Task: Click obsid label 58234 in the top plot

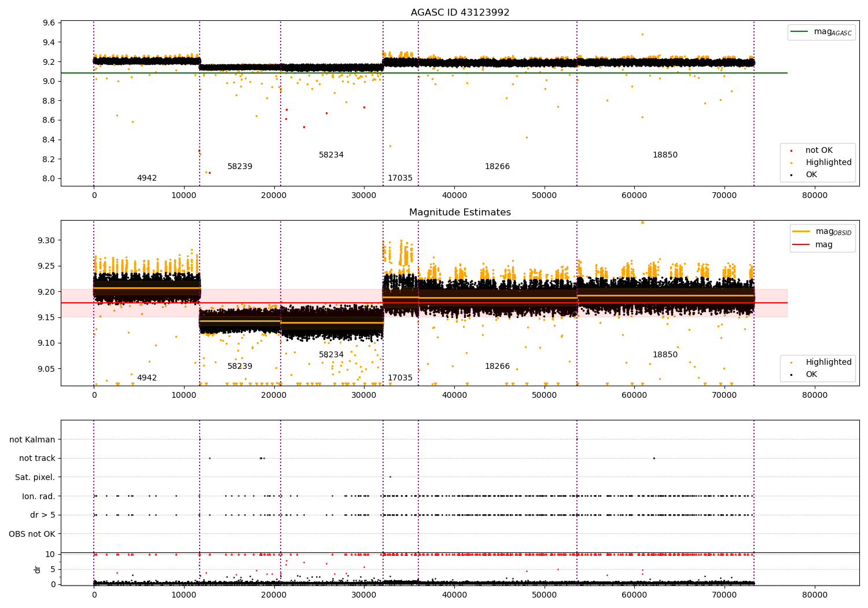Action: 331,155
